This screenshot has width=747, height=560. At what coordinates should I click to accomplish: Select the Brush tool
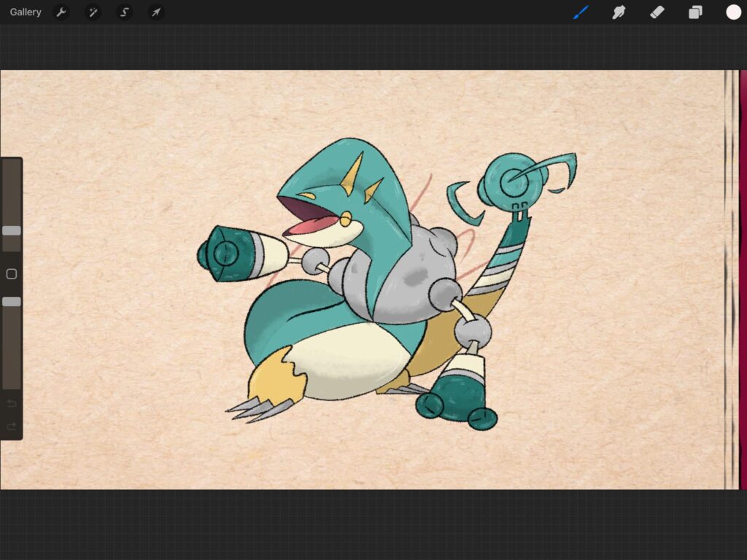[581, 12]
